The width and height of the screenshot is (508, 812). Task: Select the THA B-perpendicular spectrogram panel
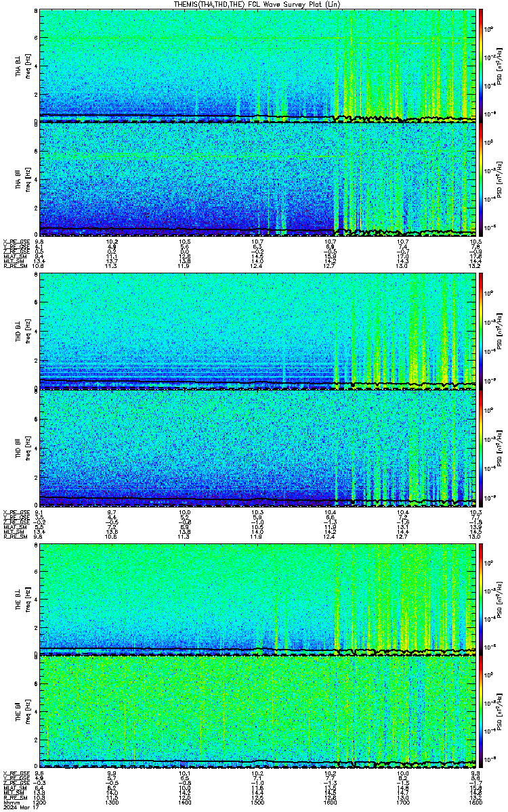tap(257, 66)
